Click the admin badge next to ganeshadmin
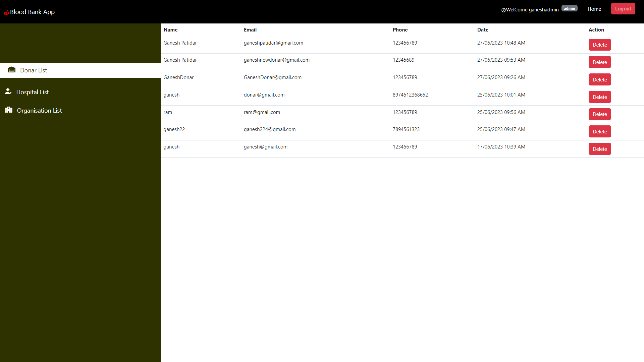Image resolution: width=644 pixels, height=362 pixels. pos(569,8)
